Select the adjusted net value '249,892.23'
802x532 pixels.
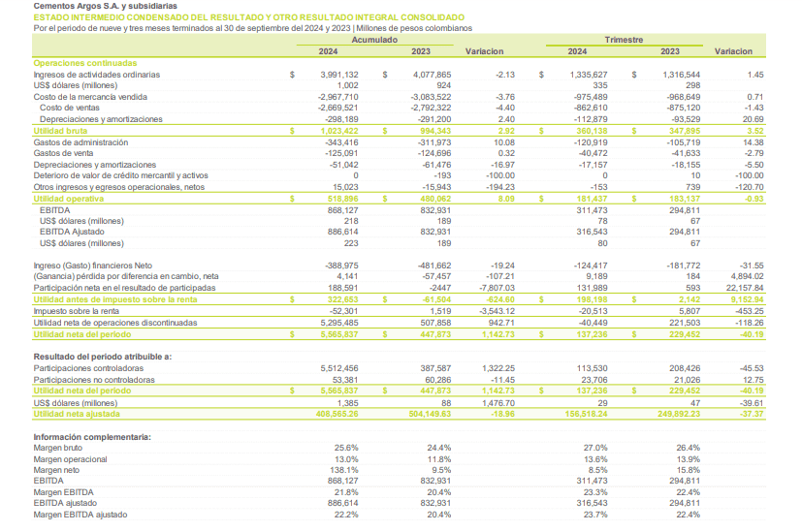pos(679,414)
